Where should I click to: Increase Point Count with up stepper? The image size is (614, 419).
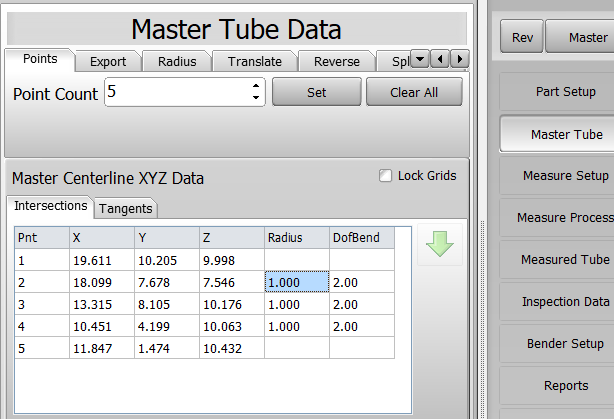257,87
